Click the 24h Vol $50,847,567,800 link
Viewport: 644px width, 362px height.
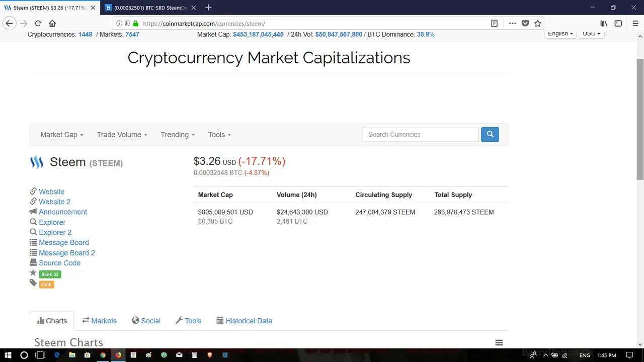point(339,34)
